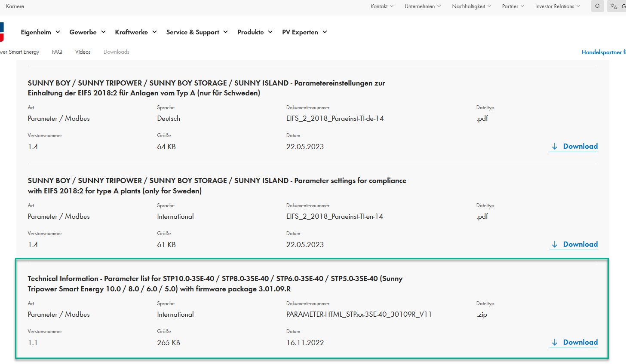This screenshot has height=364, width=626.
Task: Open the Nachhaltigkeit dropdown
Action: point(471,6)
